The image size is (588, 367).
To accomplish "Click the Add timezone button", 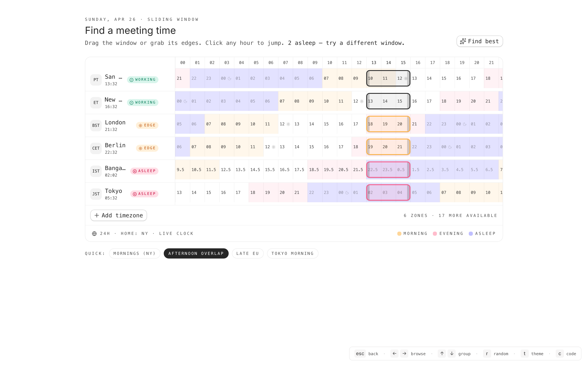I will point(118,215).
